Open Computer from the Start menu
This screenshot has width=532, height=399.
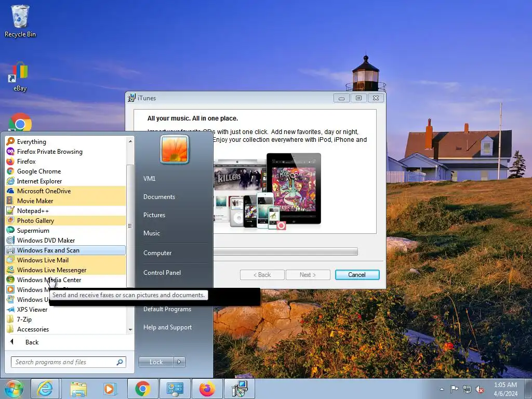tap(157, 253)
